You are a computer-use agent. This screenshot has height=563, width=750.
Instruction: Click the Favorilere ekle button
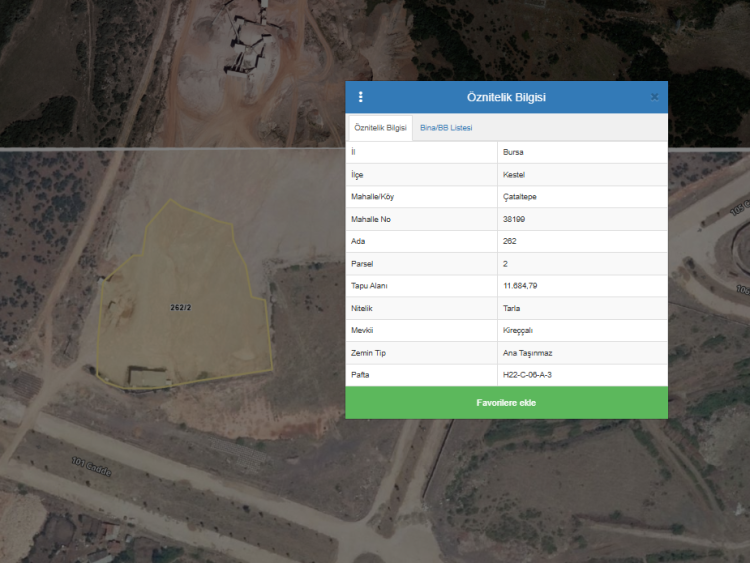[x=506, y=403]
